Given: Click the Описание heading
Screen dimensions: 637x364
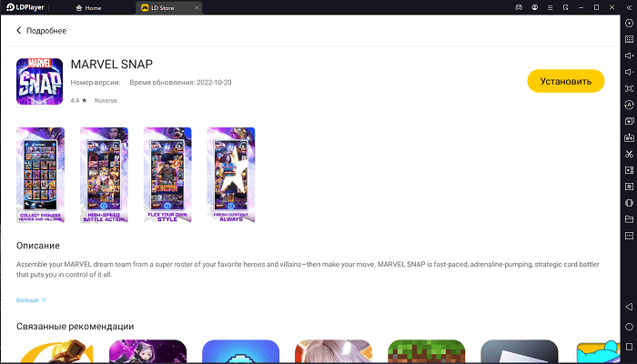Looking at the screenshot, I should [x=38, y=246].
